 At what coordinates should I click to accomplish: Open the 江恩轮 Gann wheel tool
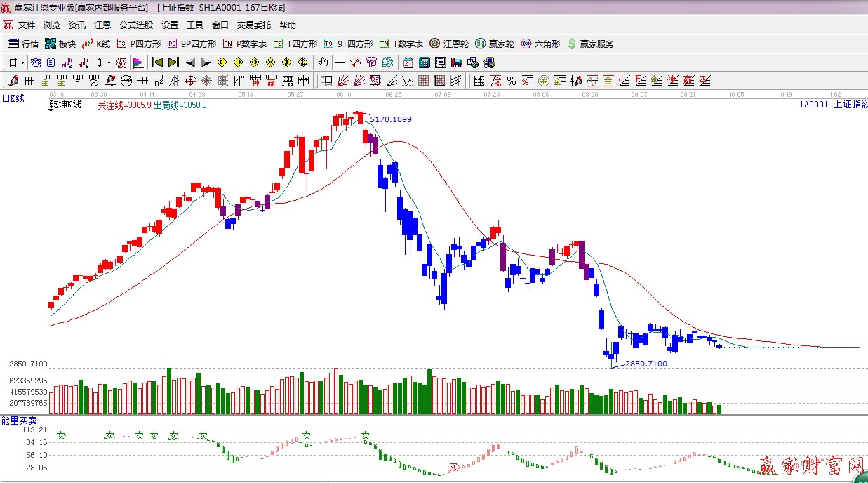(x=449, y=44)
